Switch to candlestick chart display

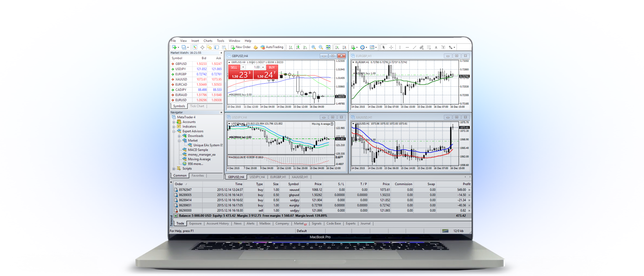298,47
